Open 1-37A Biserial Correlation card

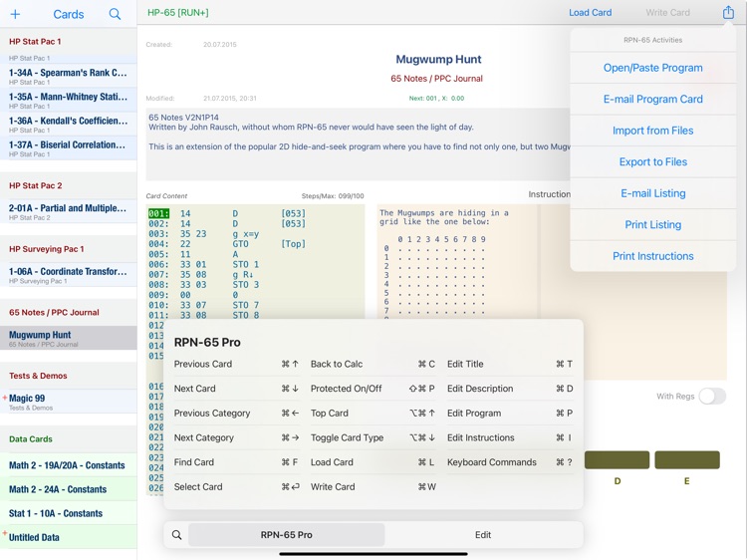tap(68, 148)
